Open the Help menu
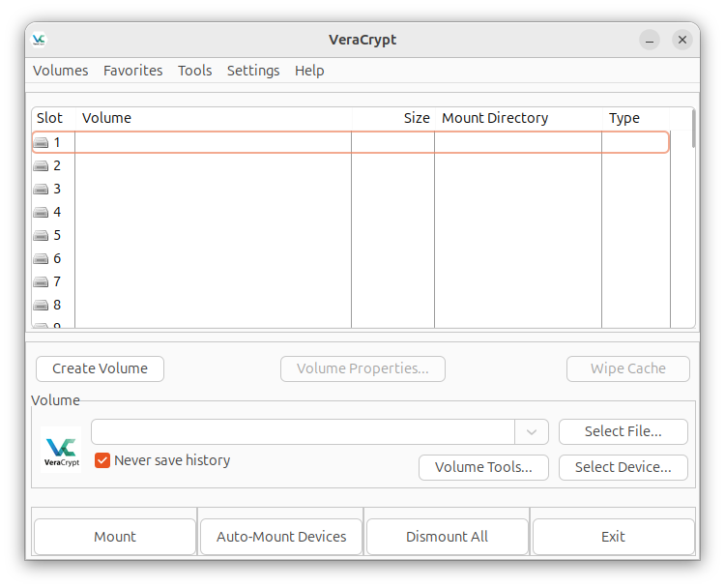This screenshot has width=725, height=588. (x=309, y=71)
